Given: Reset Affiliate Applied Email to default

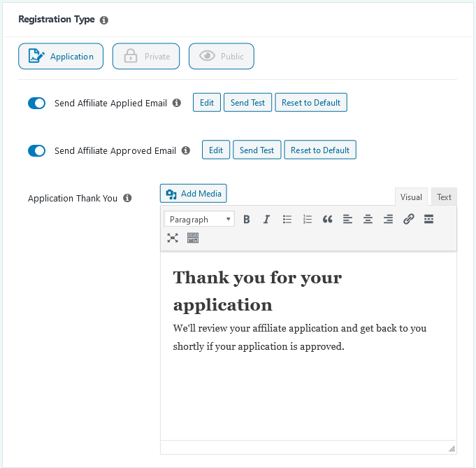Looking at the screenshot, I should click(311, 102).
